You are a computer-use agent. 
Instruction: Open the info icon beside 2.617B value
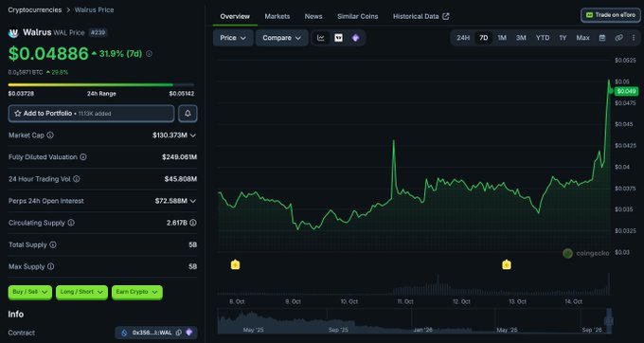point(193,223)
